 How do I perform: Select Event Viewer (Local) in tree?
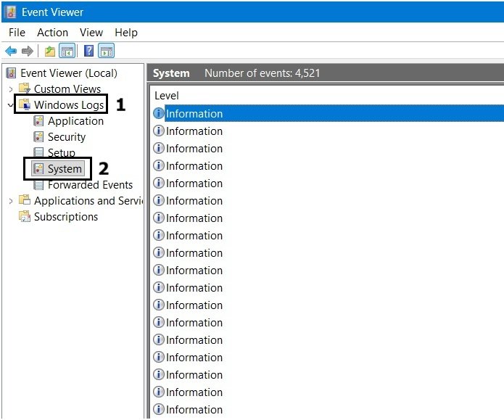(x=69, y=73)
